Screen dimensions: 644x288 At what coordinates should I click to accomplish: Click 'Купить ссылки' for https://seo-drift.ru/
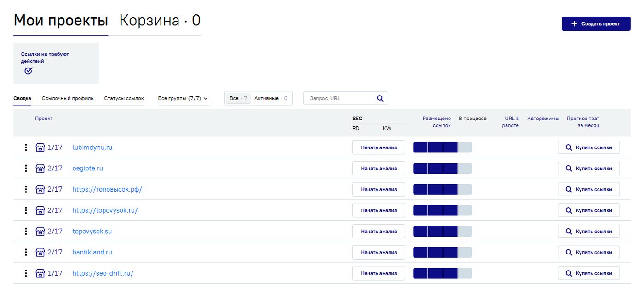click(x=589, y=273)
